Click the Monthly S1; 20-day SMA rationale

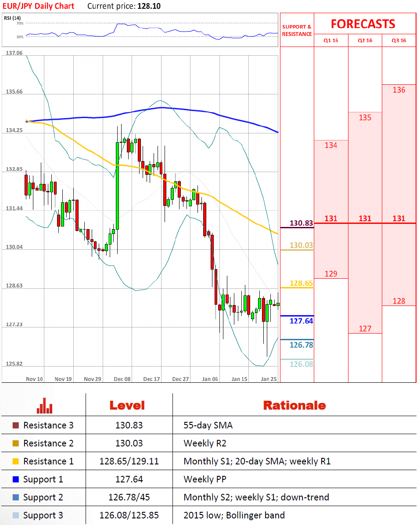pos(257,461)
